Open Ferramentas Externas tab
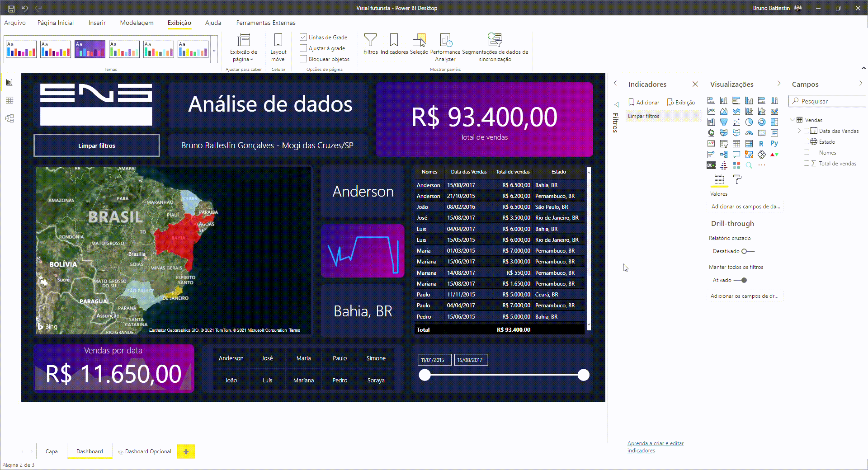The image size is (868, 470). 266,23
